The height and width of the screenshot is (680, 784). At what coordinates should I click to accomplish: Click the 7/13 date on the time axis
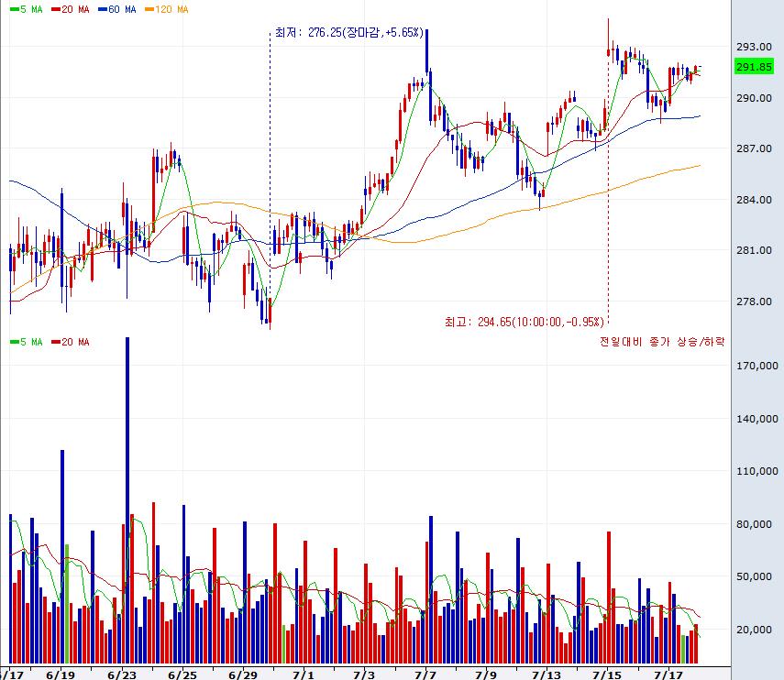click(547, 675)
